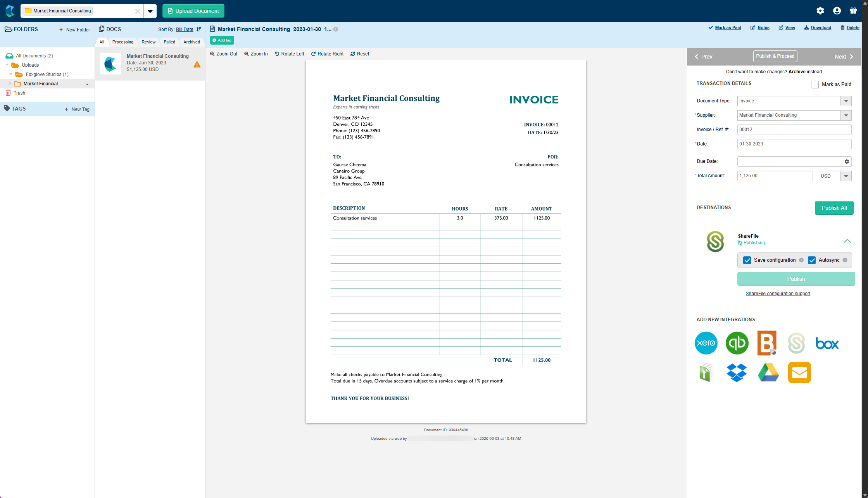Viewport: 868px width, 498px height.
Task: Click the document info icon beside title
Action: [x=336, y=29]
